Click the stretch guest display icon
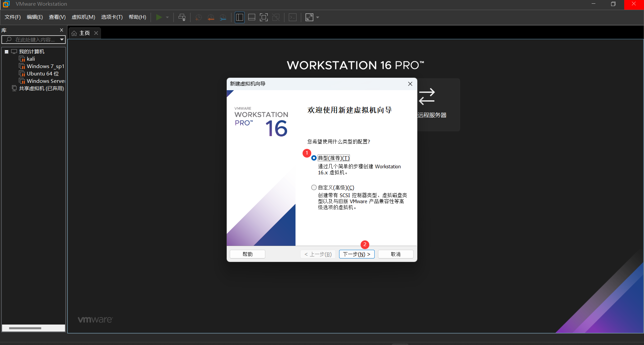Viewport: 644px width, 345px height. click(x=309, y=17)
